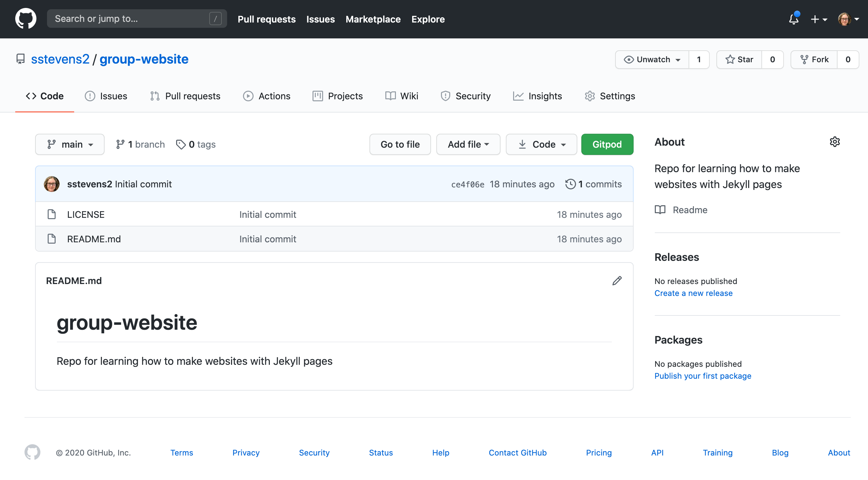Click the GitHub octocat logo
The height and width of the screenshot is (480, 868).
pyautogui.click(x=25, y=19)
